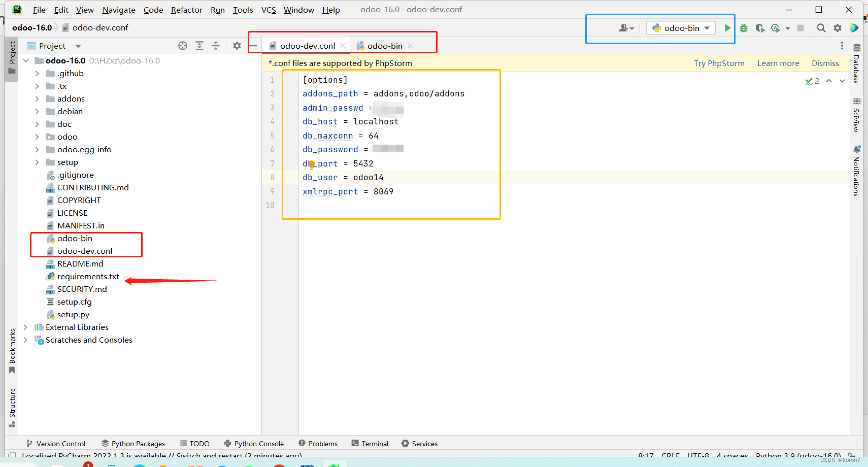Run odoo-bin with coverage shield icon

[760, 28]
